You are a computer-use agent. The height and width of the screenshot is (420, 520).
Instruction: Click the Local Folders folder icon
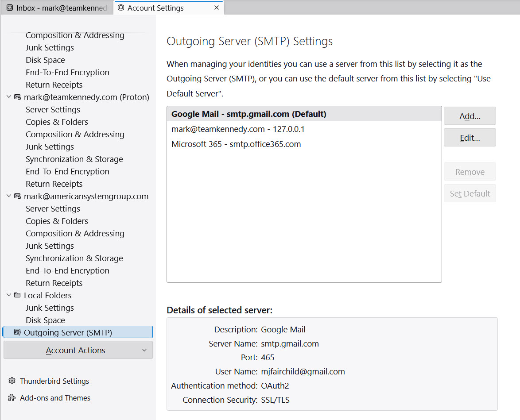18,295
